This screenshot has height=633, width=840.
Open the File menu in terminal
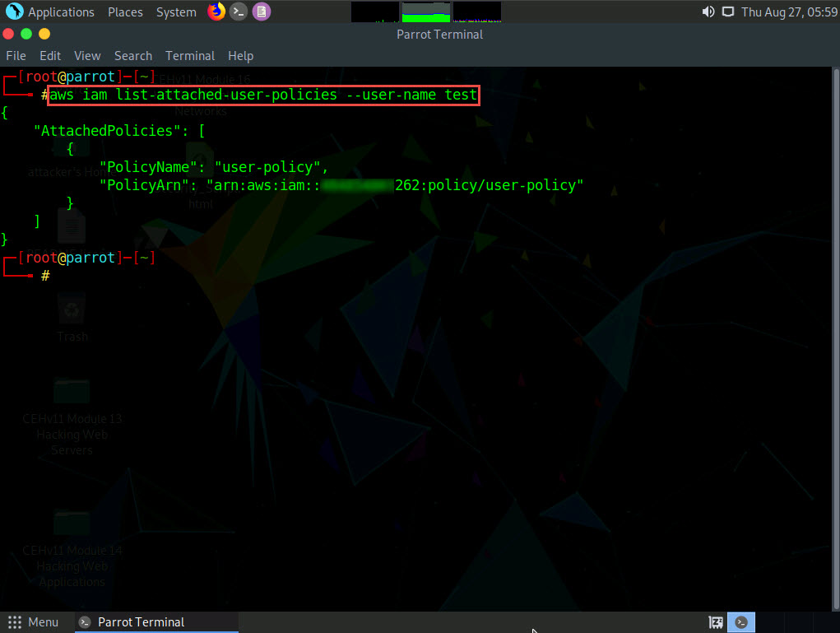[x=16, y=56]
